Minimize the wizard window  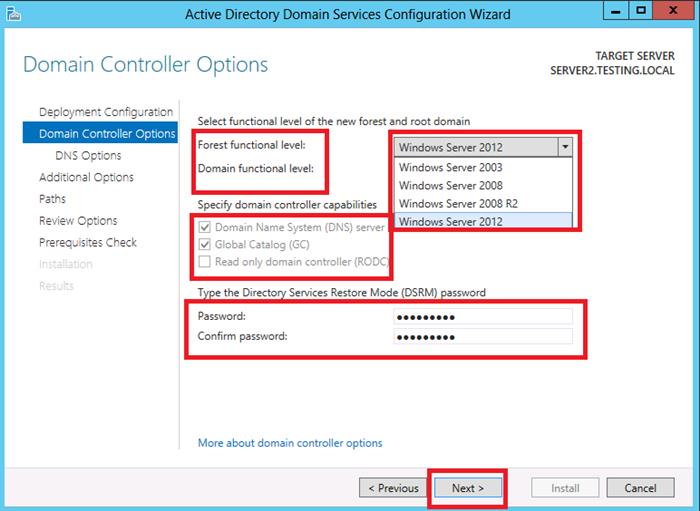[616, 11]
